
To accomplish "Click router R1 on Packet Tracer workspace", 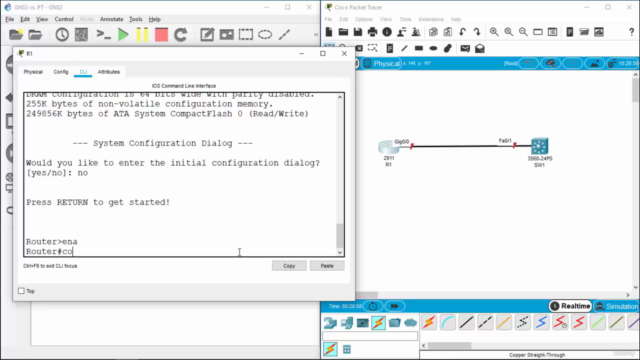I will click(387, 146).
